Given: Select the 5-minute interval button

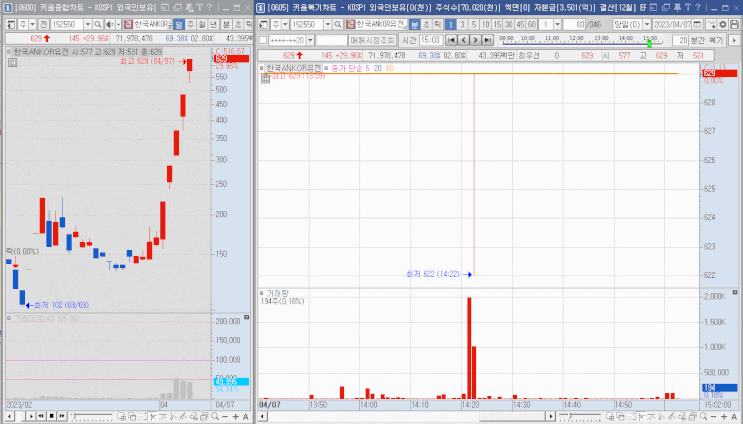Looking at the screenshot, I should coord(474,24).
